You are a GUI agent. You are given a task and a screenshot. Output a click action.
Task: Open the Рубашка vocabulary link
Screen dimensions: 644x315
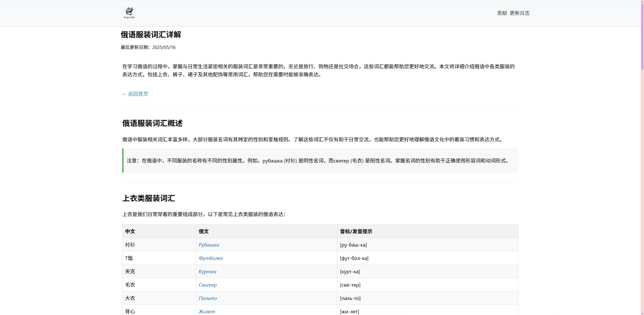pyautogui.click(x=209, y=244)
